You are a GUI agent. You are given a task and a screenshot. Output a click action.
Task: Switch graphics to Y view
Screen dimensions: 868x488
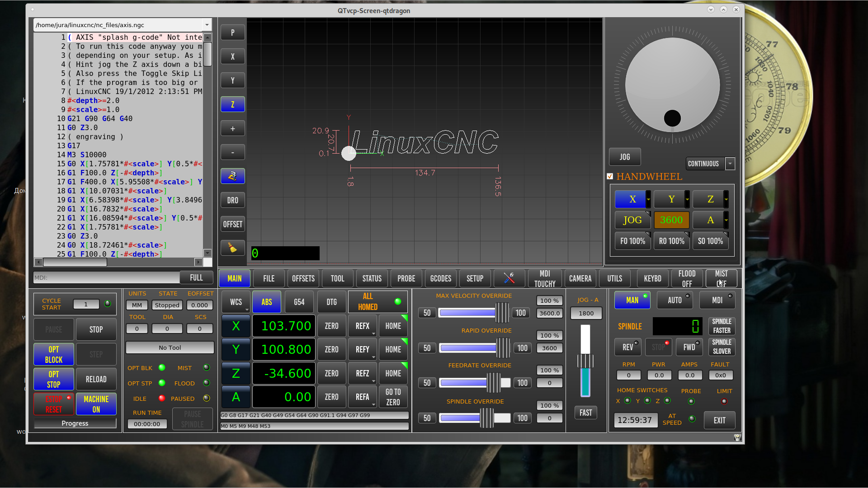click(x=232, y=80)
